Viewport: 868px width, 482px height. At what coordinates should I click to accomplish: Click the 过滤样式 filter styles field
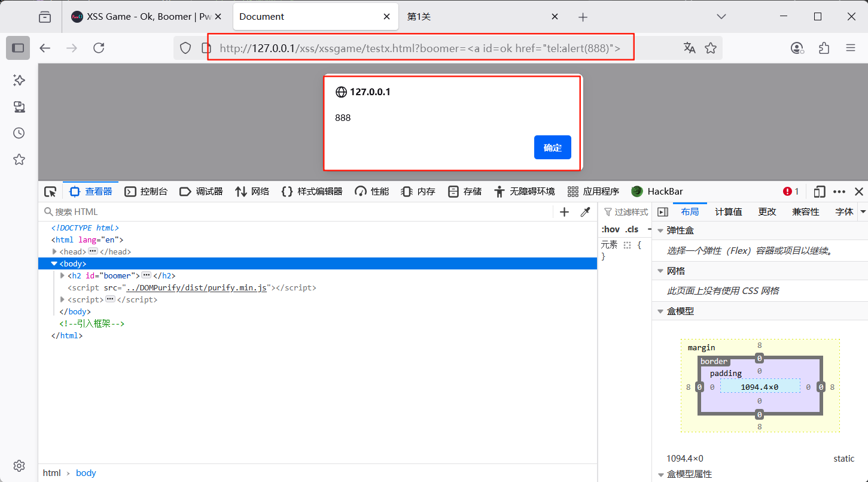(x=626, y=212)
